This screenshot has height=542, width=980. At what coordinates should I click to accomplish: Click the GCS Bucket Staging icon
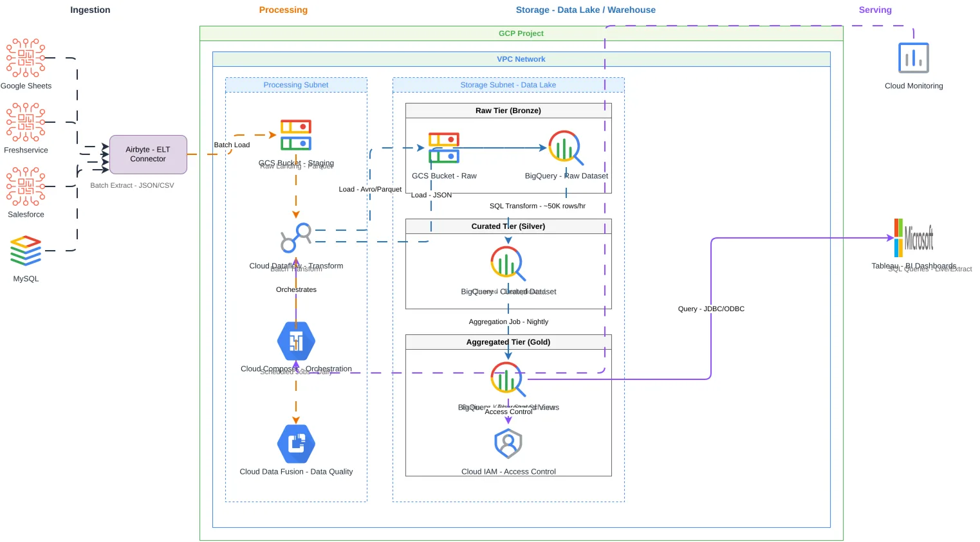point(296,135)
